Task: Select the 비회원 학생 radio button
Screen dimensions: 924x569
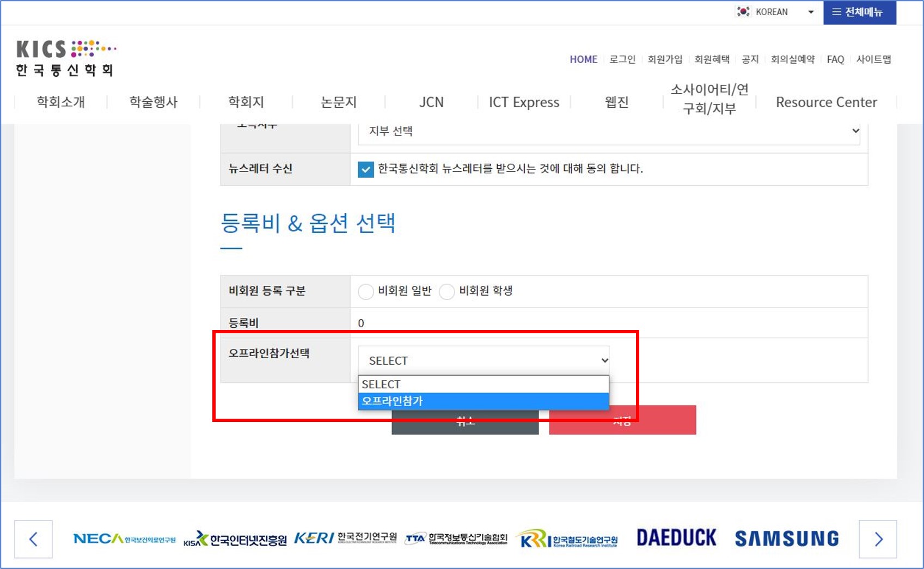Action: point(447,291)
